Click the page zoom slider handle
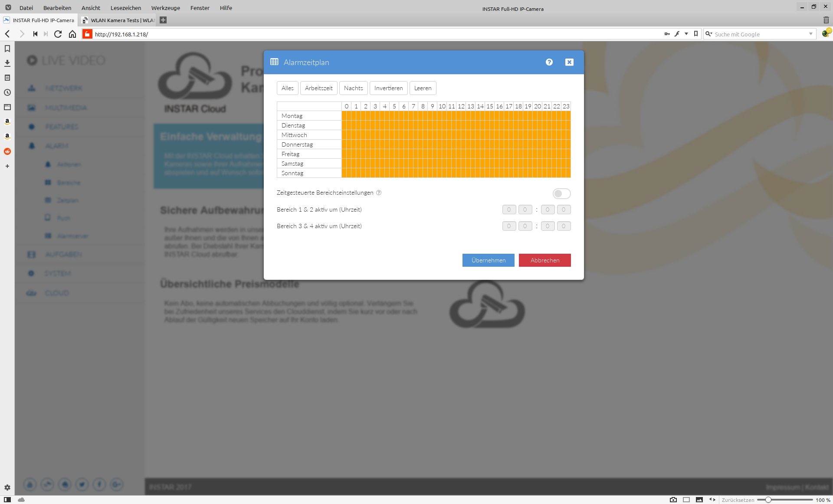 click(x=768, y=500)
